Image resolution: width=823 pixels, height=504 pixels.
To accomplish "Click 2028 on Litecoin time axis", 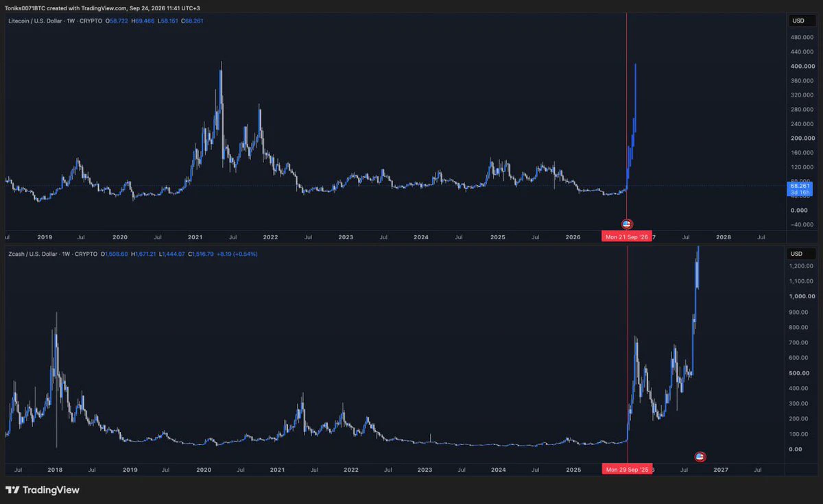I will click(x=724, y=237).
